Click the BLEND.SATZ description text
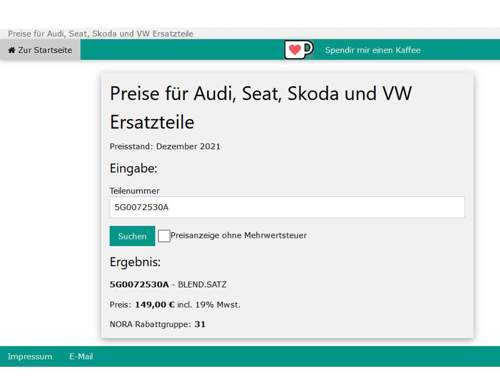 [x=202, y=284]
